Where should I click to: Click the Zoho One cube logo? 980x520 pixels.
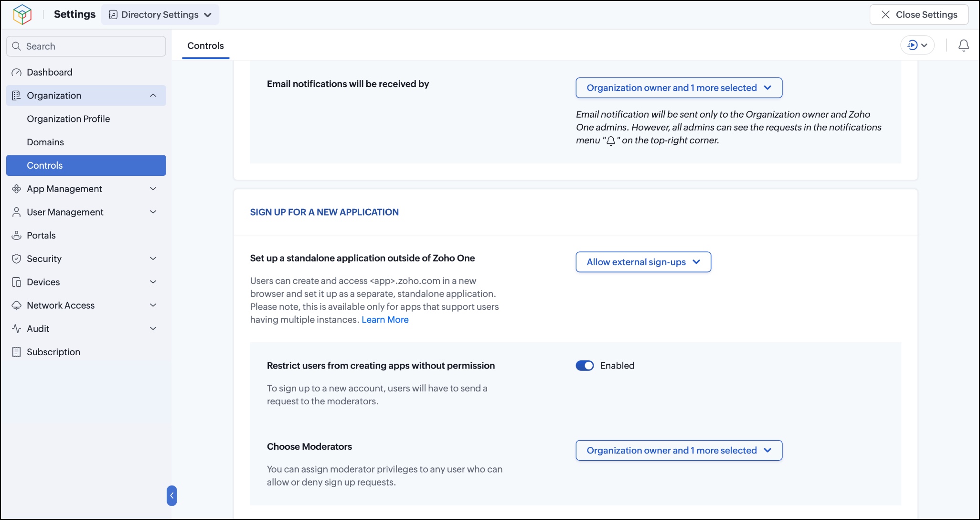(x=22, y=14)
